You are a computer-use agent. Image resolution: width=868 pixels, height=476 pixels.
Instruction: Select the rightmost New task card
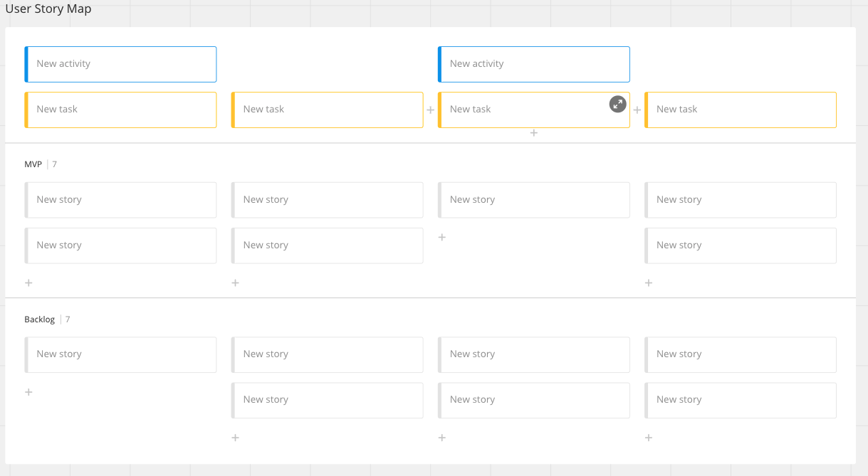point(740,110)
